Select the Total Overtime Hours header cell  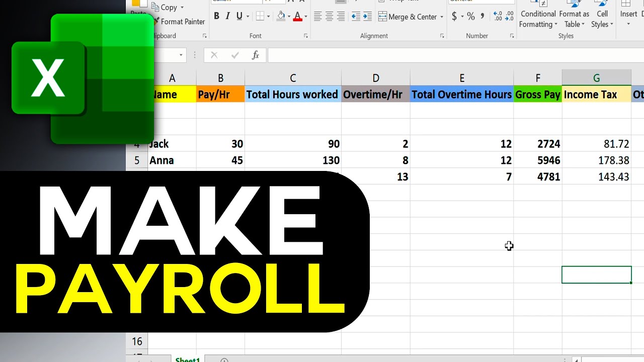(x=462, y=95)
